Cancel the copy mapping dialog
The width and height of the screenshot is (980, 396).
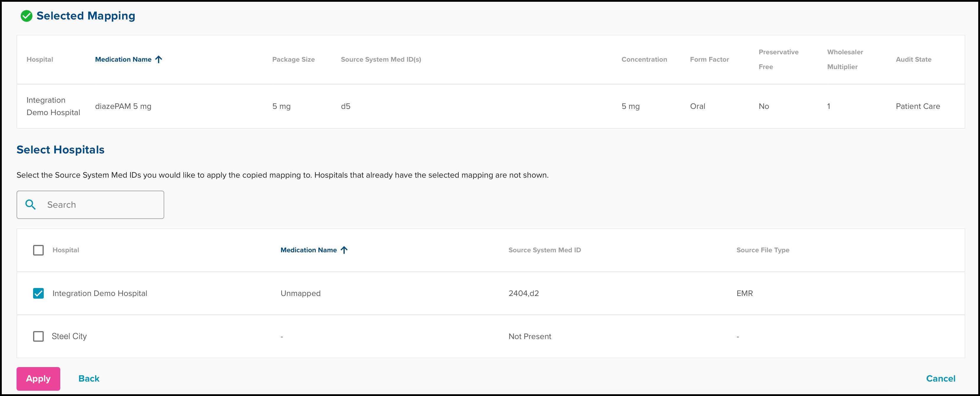tap(940, 379)
